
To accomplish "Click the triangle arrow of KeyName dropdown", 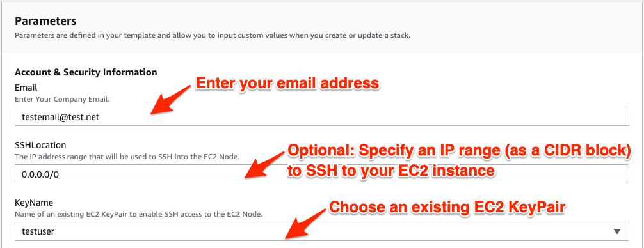I will [616, 231].
